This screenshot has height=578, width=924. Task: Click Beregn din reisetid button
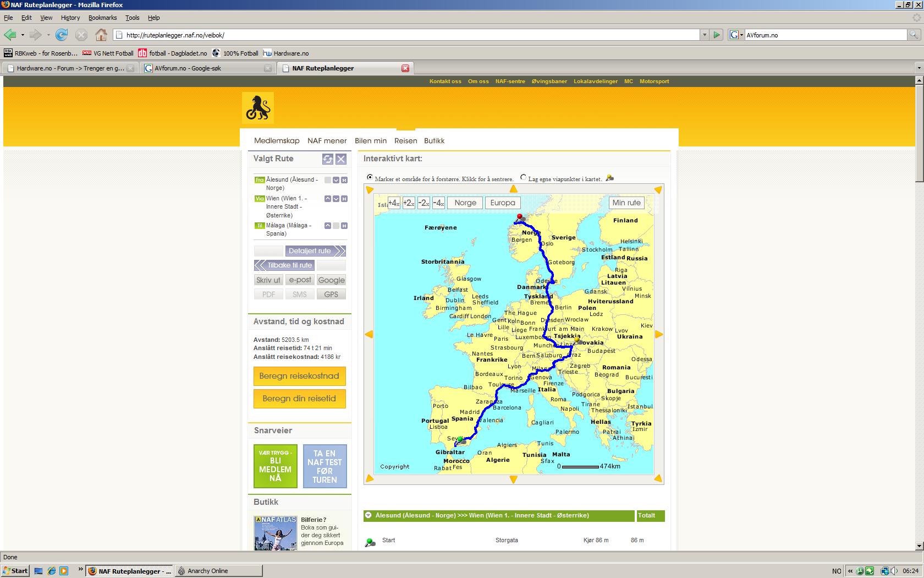[x=299, y=399]
